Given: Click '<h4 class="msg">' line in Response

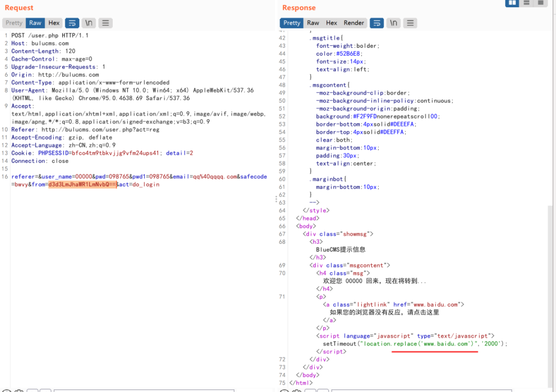Looking at the screenshot, I should point(343,273).
